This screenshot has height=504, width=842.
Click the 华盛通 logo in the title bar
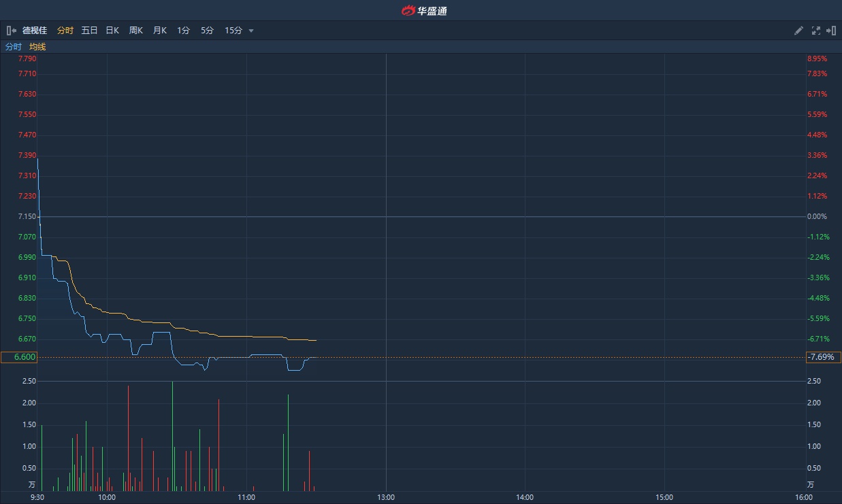point(423,10)
